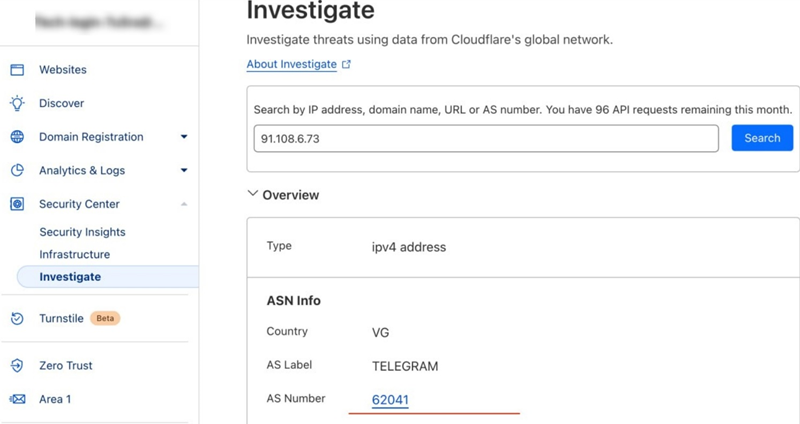Viewport: 800px width, 424px height.
Task: Expand Domain Registration dropdown arrow
Action: click(x=184, y=137)
